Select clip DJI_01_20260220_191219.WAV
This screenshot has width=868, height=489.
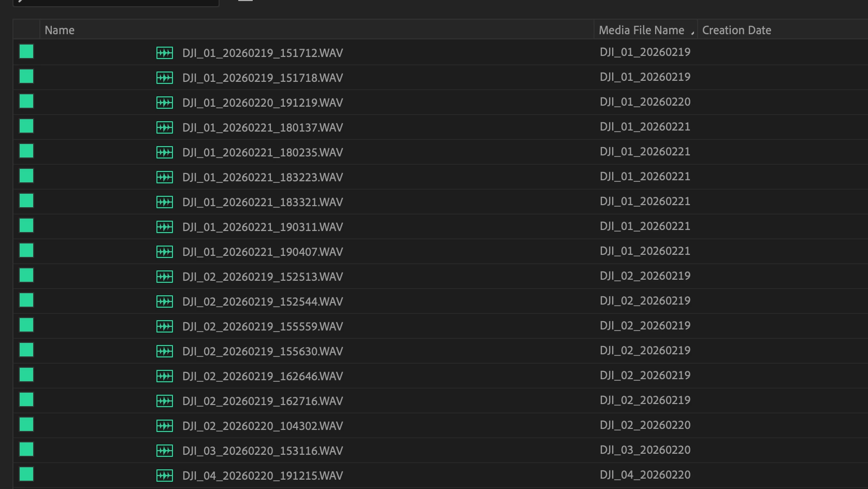(x=263, y=103)
